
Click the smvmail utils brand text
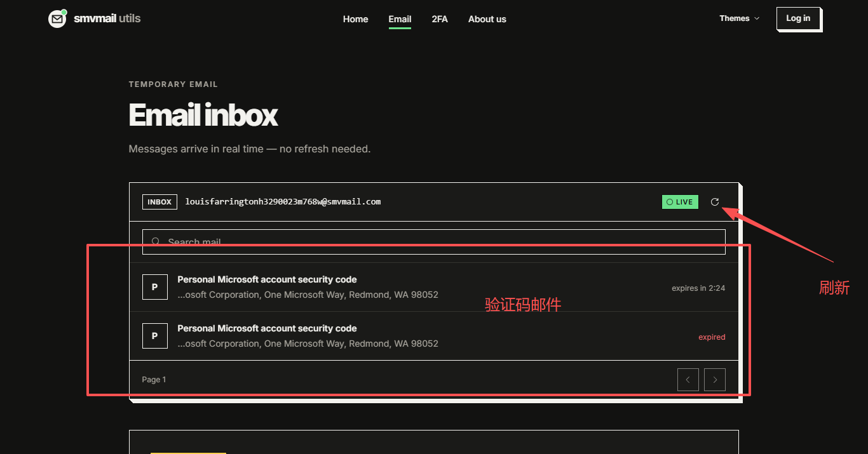107,18
